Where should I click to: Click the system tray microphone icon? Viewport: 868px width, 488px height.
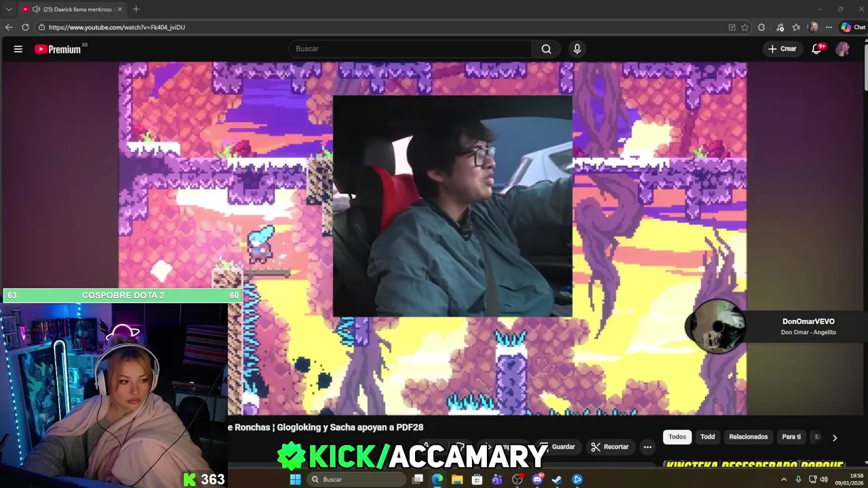point(798,479)
